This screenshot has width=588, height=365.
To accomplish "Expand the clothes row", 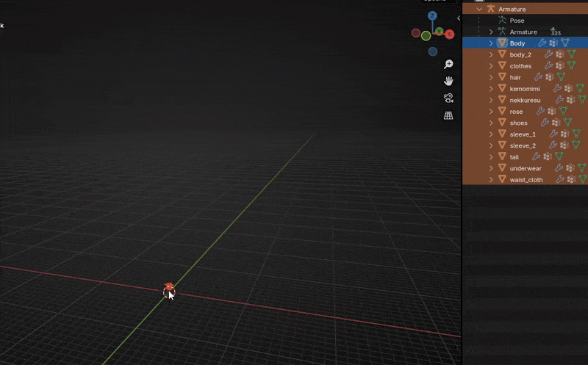I will click(x=491, y=66).
